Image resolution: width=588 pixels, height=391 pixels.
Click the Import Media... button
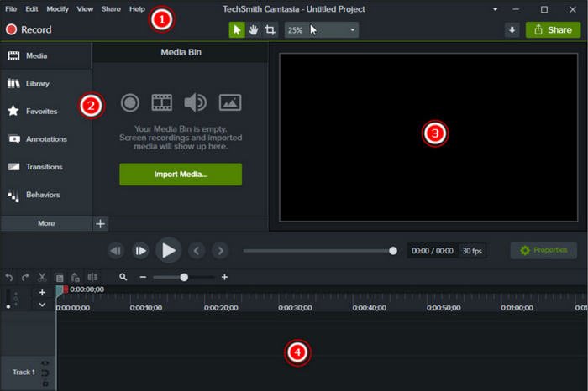(x=181, y=175)
